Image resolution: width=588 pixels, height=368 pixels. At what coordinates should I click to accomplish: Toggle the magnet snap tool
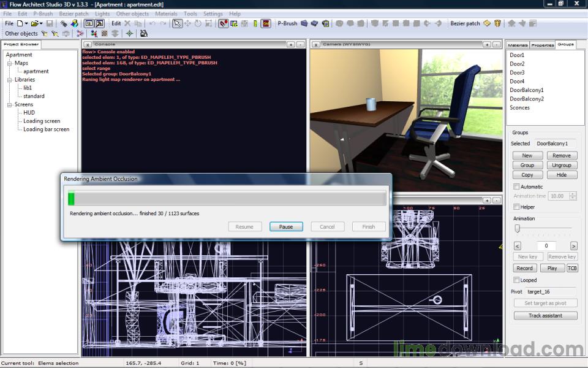(x=224, y=23)
